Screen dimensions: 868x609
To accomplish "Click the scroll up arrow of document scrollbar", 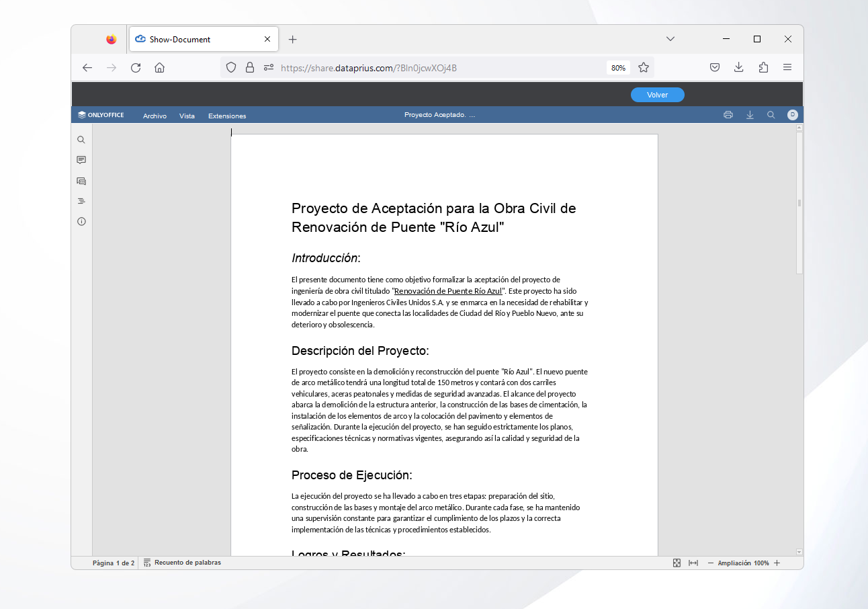I will tap(799, 128).
